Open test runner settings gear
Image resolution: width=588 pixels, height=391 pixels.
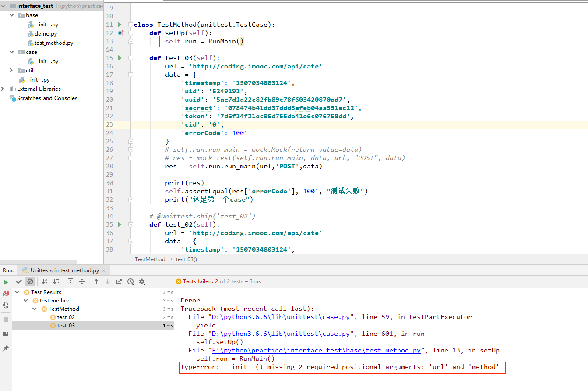point(142,281)
